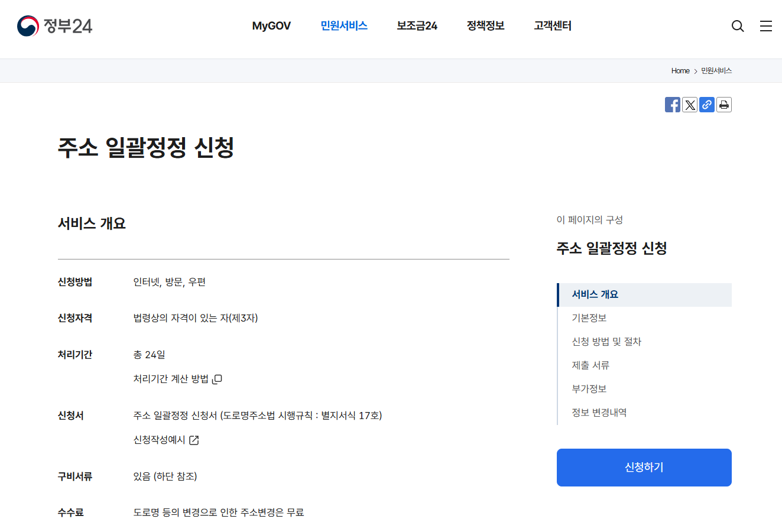Open 신청작성예시 via the external link icon
The height and width of the screenshot is (532, 782).
(194, 440)
